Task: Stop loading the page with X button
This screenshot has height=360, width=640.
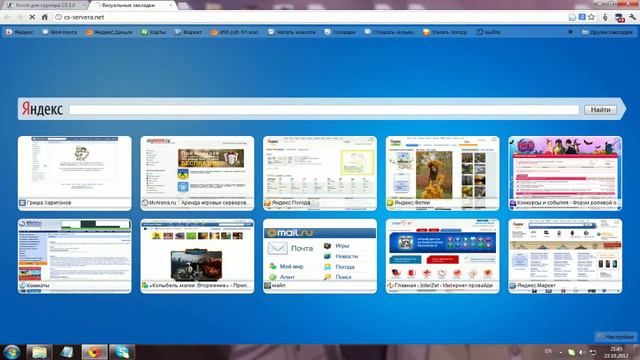Action: tap(32, 17)
